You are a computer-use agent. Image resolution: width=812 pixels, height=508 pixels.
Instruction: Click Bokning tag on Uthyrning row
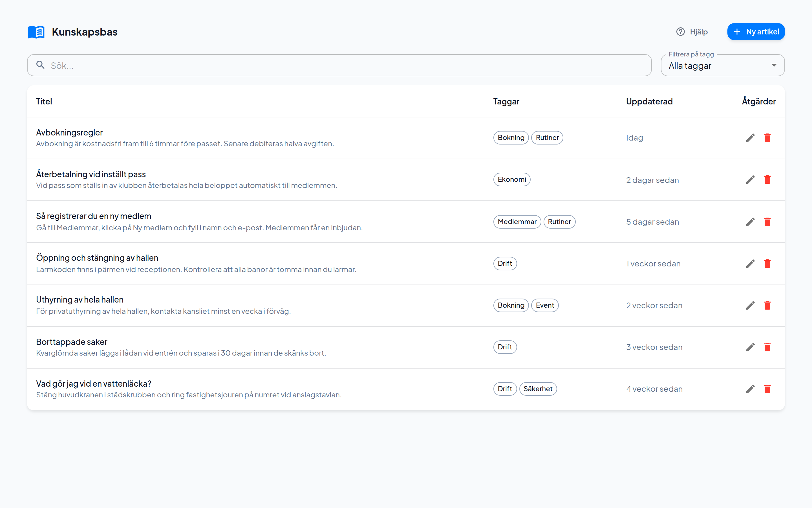pyautogui.click(x=511, y=305)
